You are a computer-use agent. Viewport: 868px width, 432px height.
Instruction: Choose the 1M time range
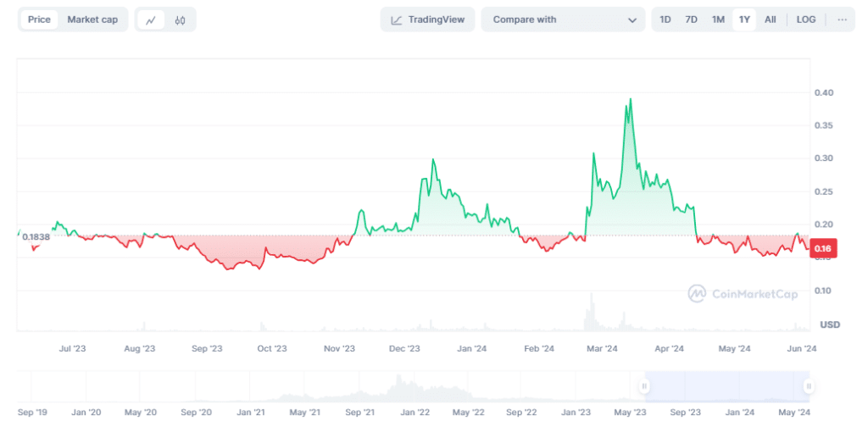tap(718, 19)
